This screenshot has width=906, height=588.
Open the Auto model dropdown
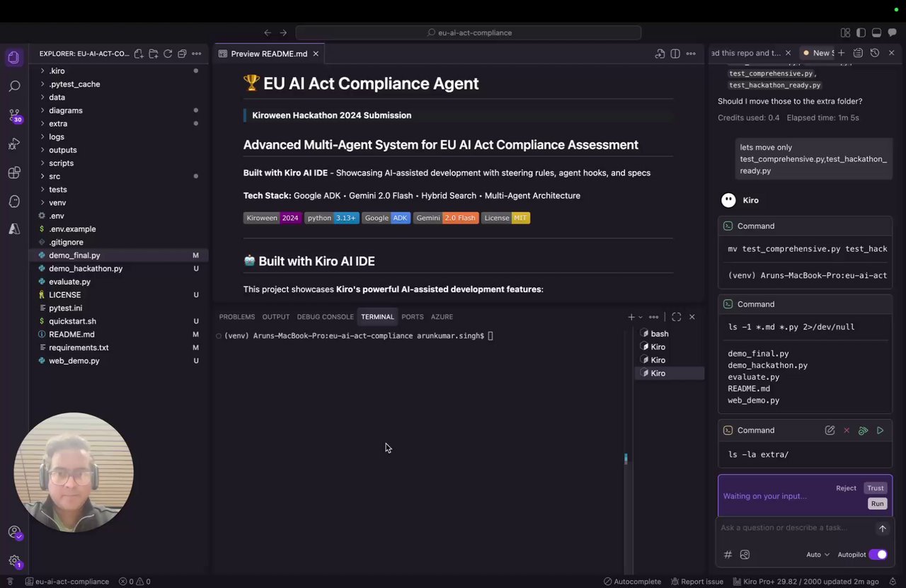(x=818, y=555)
